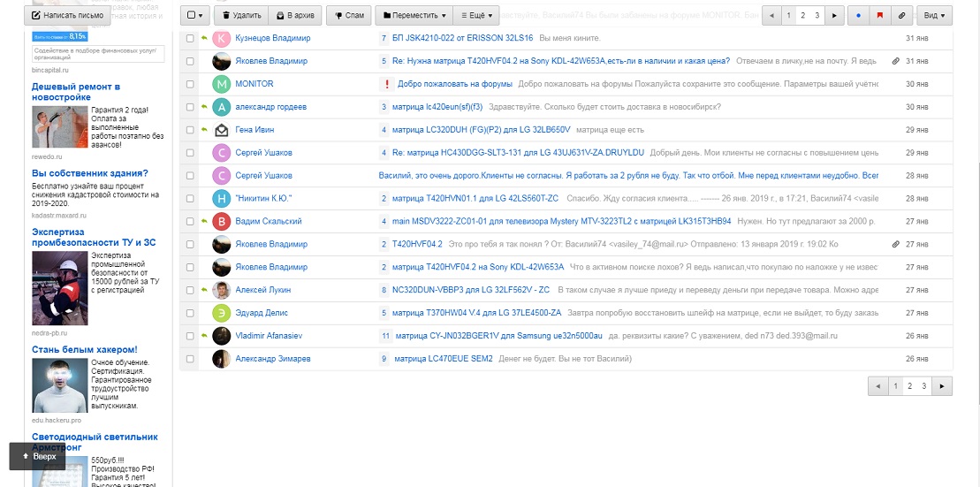Open the Переместить dropdown

tap(414, 16)
